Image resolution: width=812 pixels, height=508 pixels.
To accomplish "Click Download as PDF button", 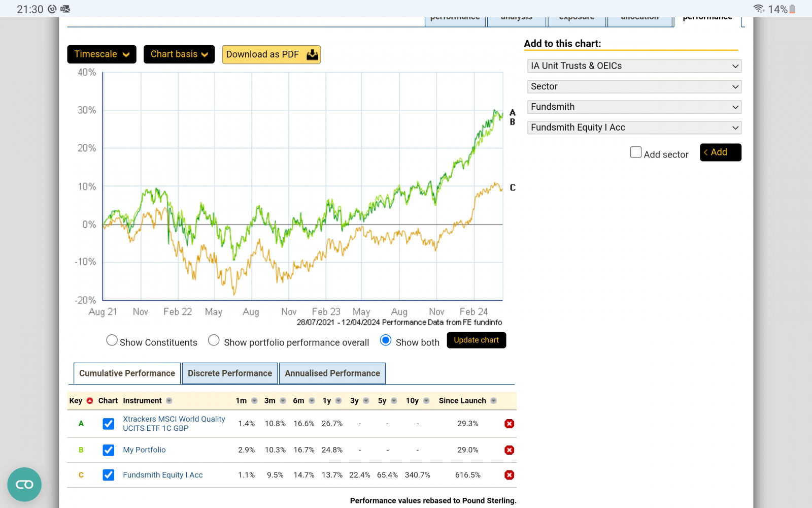I will pos(271,54).
